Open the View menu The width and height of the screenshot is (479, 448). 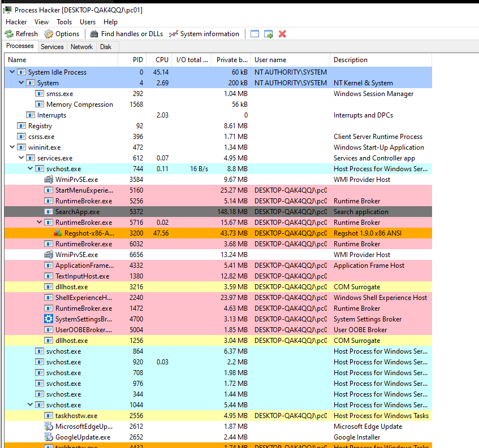(x=41, y=22)
